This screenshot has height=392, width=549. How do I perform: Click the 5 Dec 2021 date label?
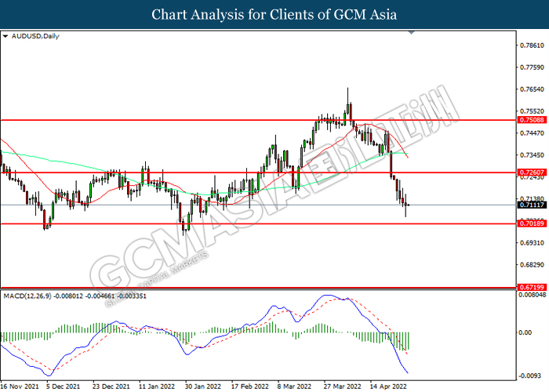(x=63, y=387)
